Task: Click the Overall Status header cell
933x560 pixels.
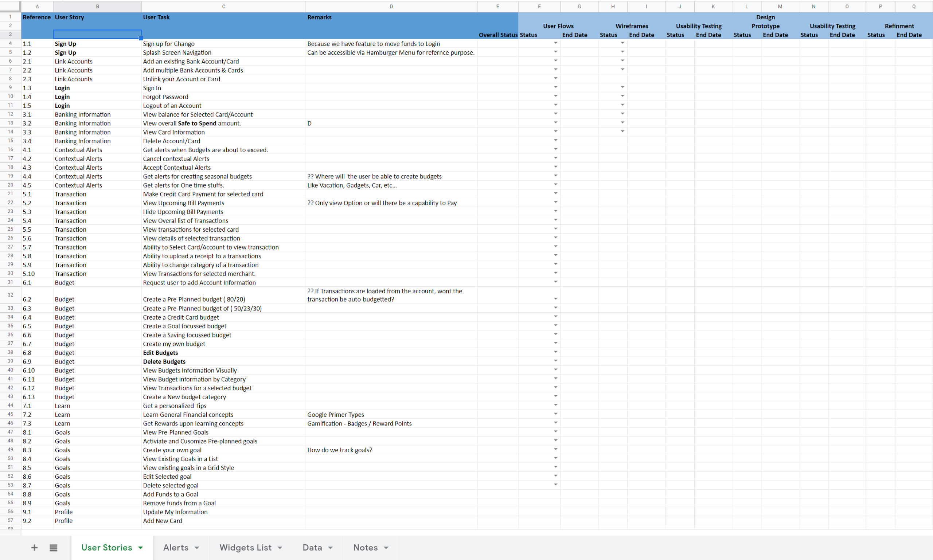Action: pos(497,35)
